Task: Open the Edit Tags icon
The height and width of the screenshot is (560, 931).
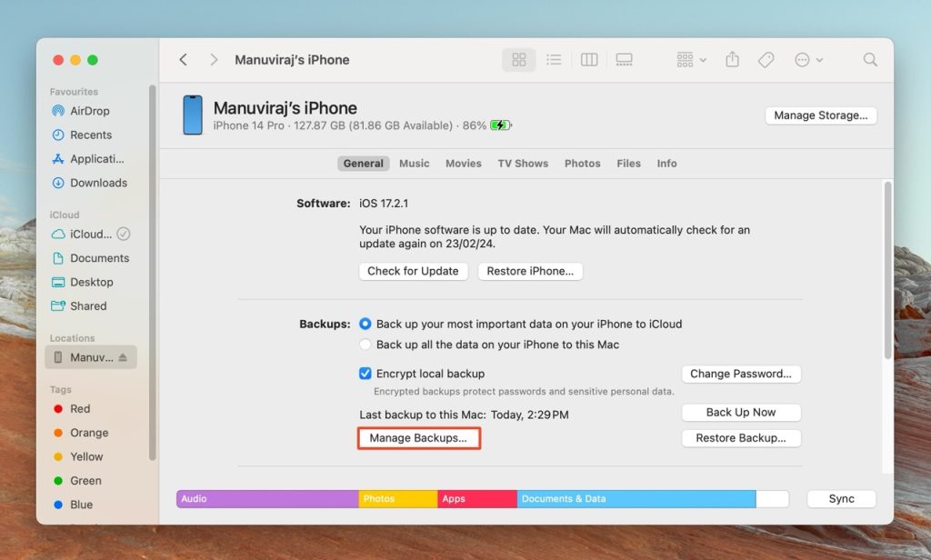Action: pos(766,60)
